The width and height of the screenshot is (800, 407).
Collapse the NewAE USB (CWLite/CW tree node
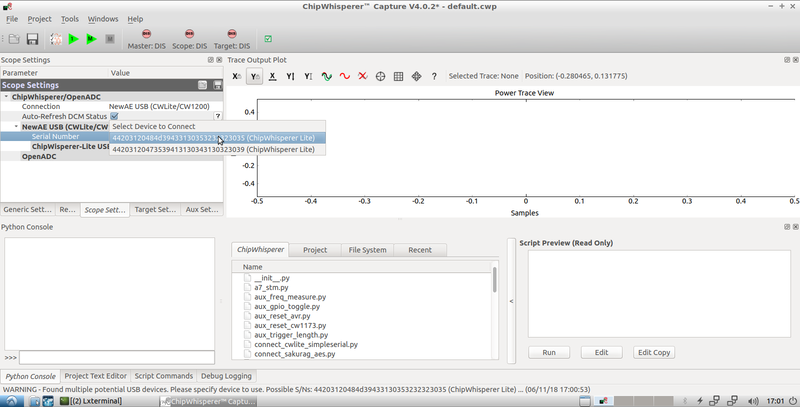(x=16, y=126)
